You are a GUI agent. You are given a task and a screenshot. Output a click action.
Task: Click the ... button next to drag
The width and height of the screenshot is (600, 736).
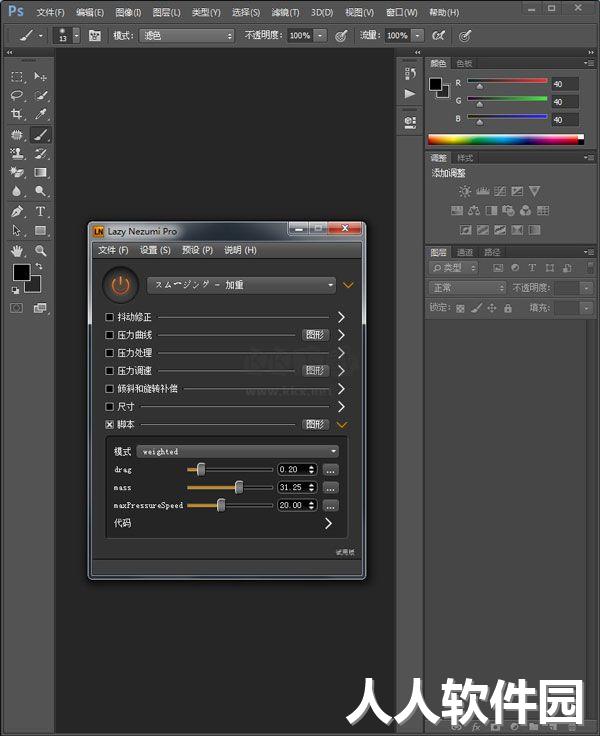tap(331, 470)
